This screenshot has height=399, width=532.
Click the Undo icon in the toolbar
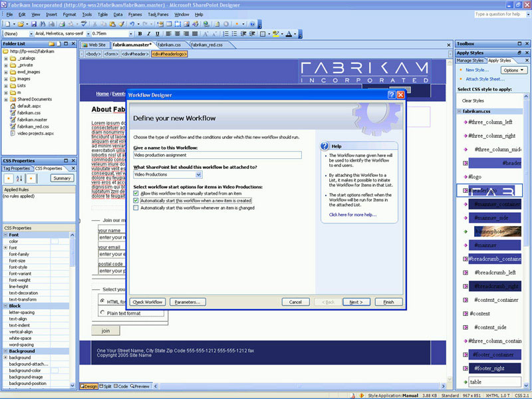click(133, 23)
